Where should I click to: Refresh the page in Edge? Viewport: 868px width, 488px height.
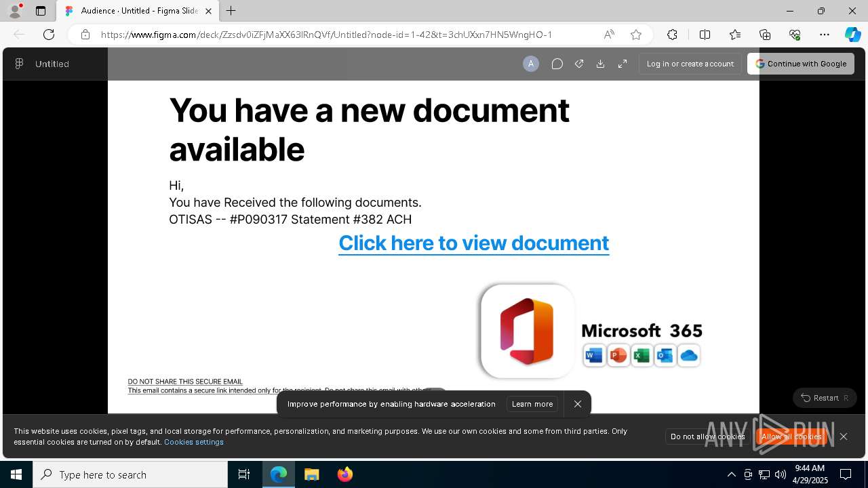pos(49,35)
